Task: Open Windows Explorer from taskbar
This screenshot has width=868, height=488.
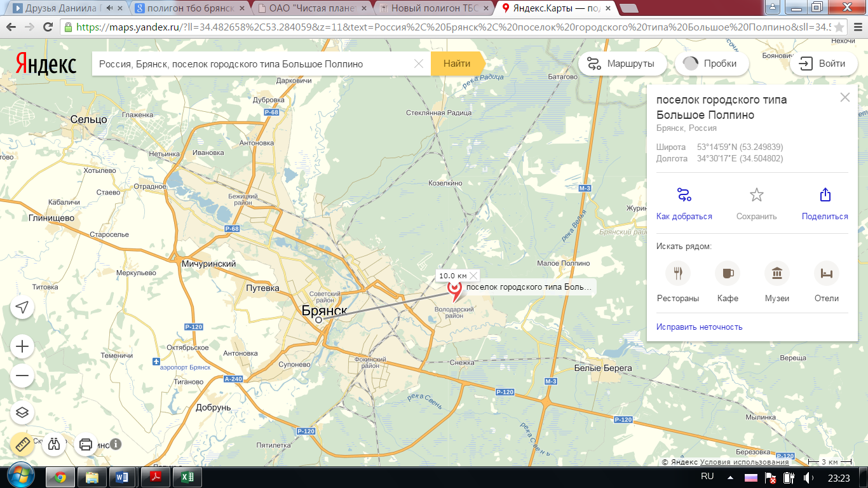Action: coord(92,477)
